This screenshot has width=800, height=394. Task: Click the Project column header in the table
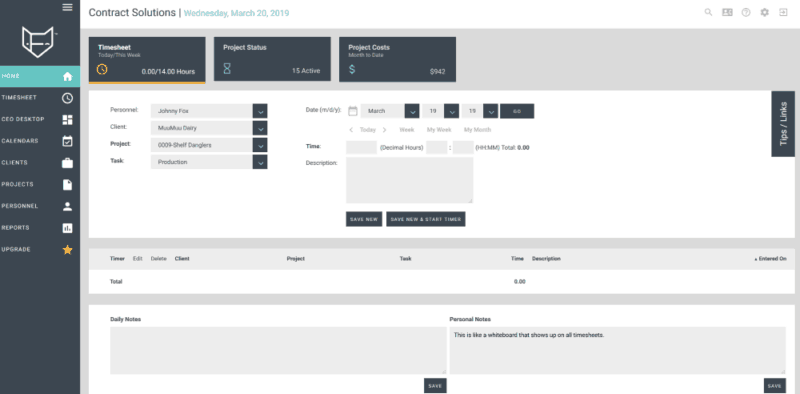pos(295,259)
